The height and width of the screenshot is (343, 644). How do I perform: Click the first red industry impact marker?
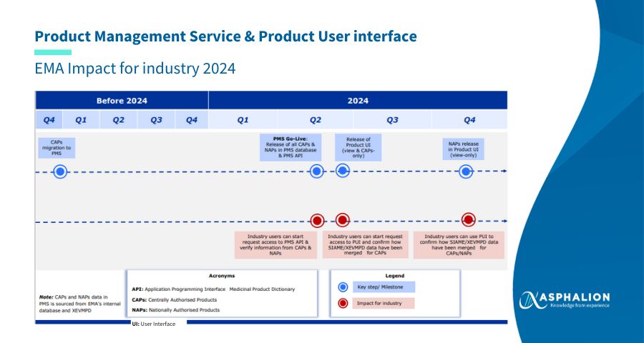click(x=317, y=221)
